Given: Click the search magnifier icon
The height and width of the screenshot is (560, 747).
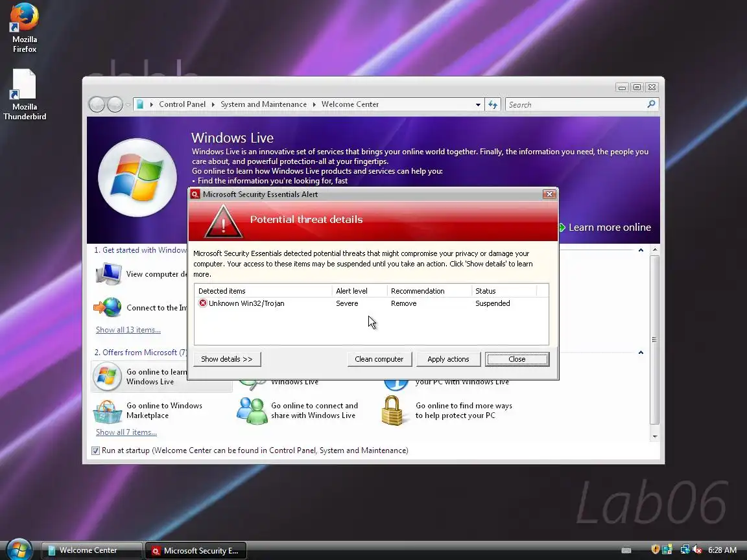Looking at the screenshot, I should tap(651, 104).
